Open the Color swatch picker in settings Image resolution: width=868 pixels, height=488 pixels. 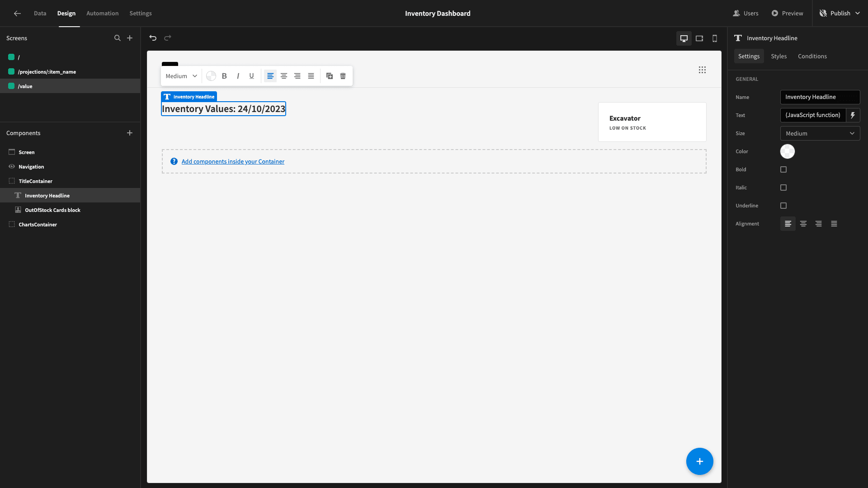(787, 151)
